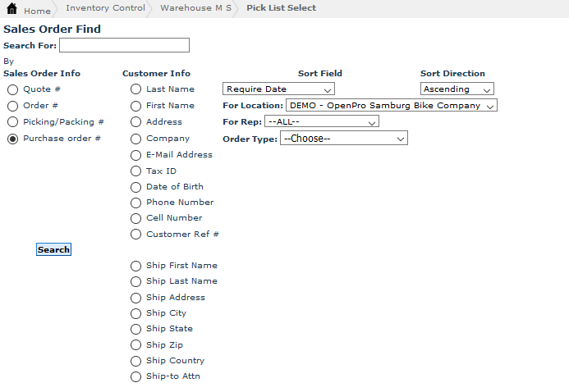This screenshot has height=392, width=569.
Task: Select the Ship-to Attn radio button
Action: pyautogui.click(x=136, y=376)
